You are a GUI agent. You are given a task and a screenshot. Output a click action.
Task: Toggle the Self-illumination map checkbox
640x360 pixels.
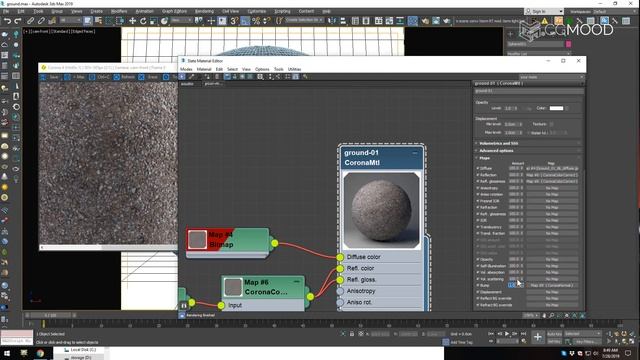pyautogui.click(x=478, y=266)
